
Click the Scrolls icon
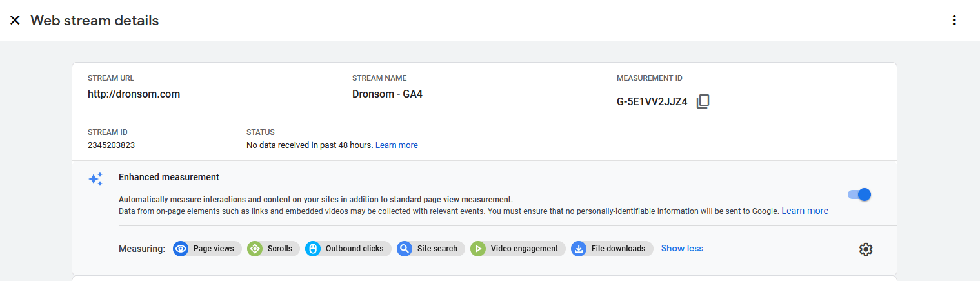tap(255, 249)
